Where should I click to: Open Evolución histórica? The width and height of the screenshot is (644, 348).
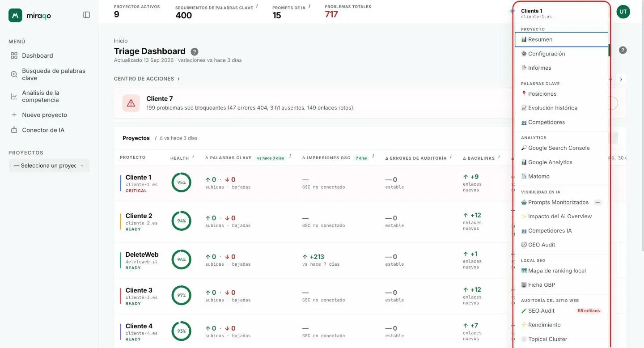562,108
